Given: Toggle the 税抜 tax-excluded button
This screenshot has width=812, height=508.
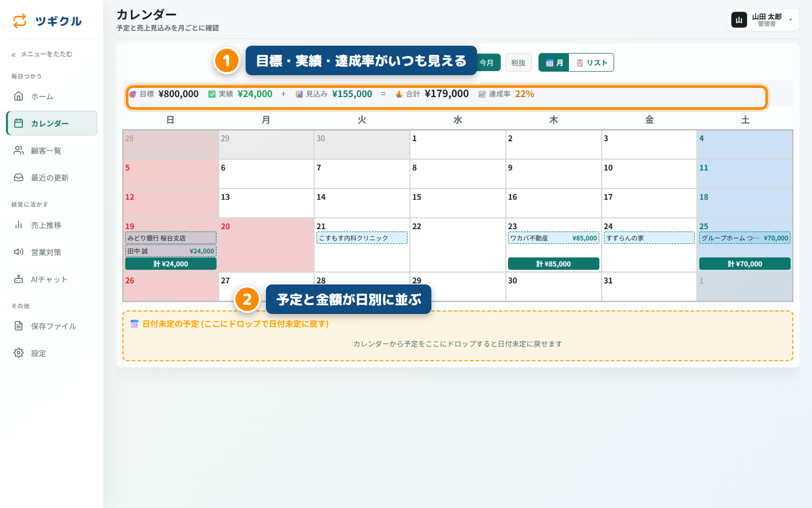Looking at the screenshot, I should pyautogui.click(x=518, y=62).
